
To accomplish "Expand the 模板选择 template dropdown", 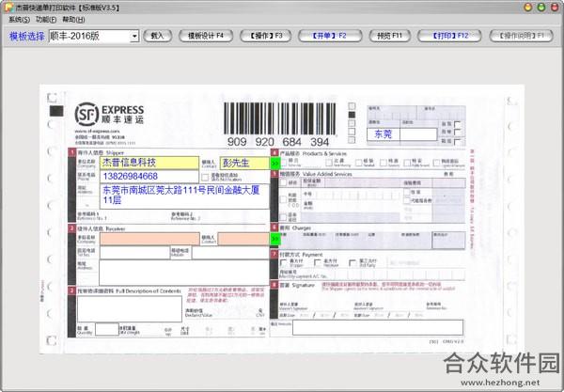I will tap(134, 36).
